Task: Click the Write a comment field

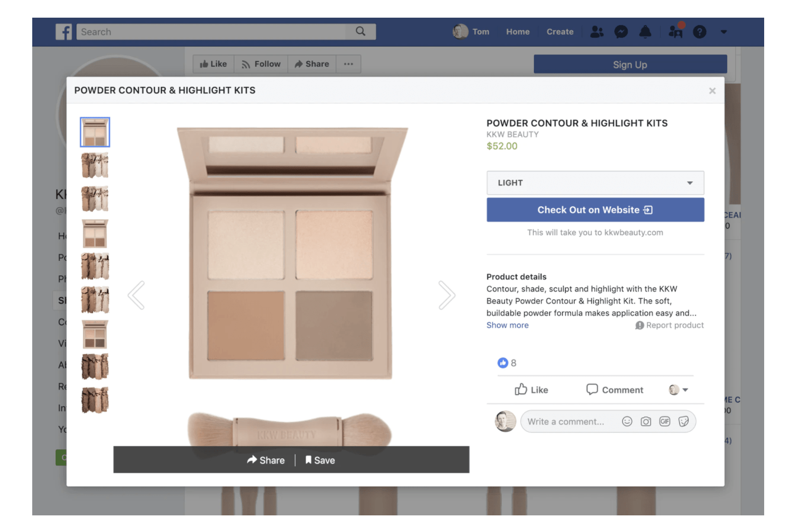Action: 566,422
